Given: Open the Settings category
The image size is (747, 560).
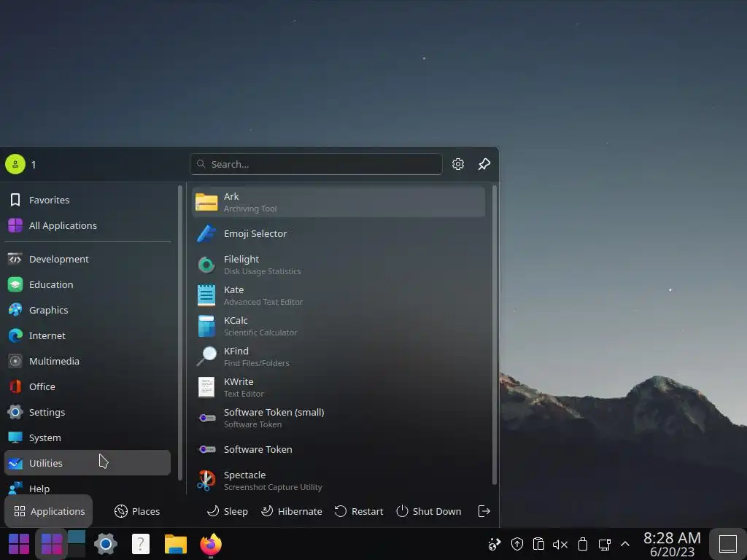Looking at the screenshot, I should click(x=88, y=412).
